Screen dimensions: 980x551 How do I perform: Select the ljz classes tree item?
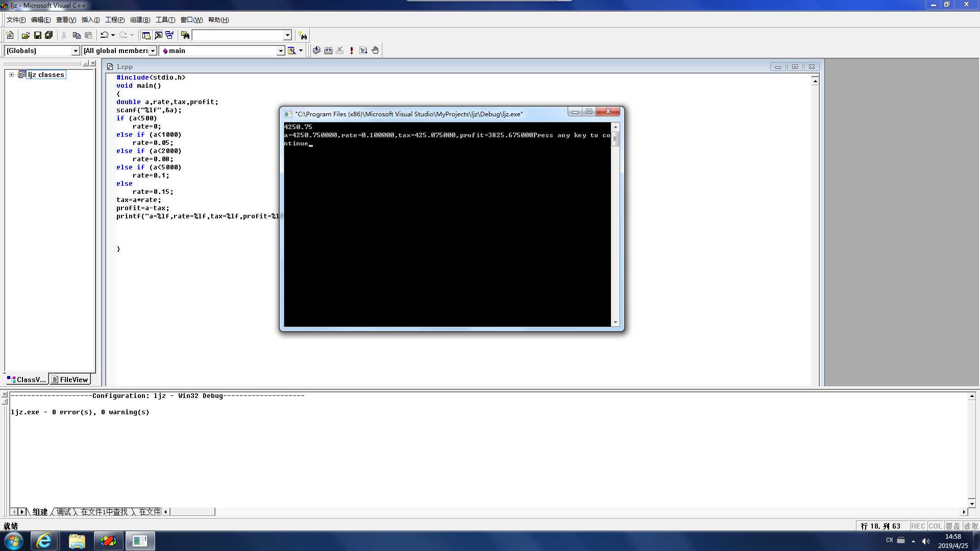(46, 74)
